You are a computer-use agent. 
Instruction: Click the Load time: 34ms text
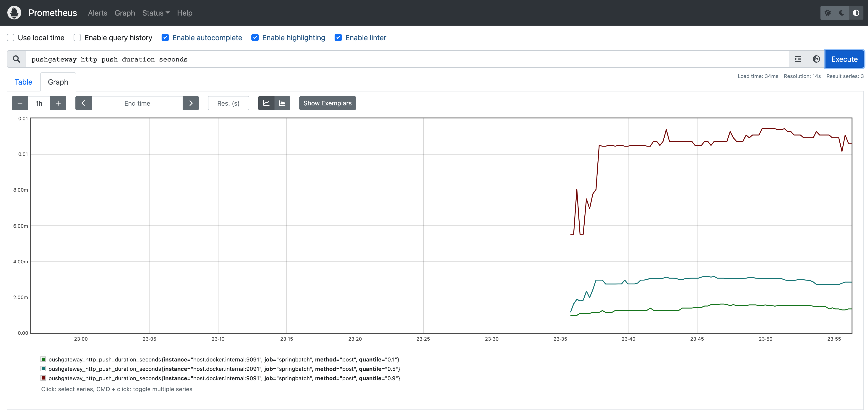pyautogui.click(x=758, y=76)
